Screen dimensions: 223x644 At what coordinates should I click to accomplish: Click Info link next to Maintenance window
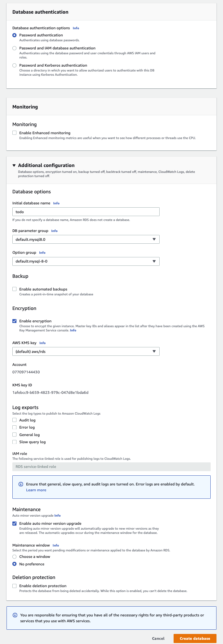click(56, 545)
